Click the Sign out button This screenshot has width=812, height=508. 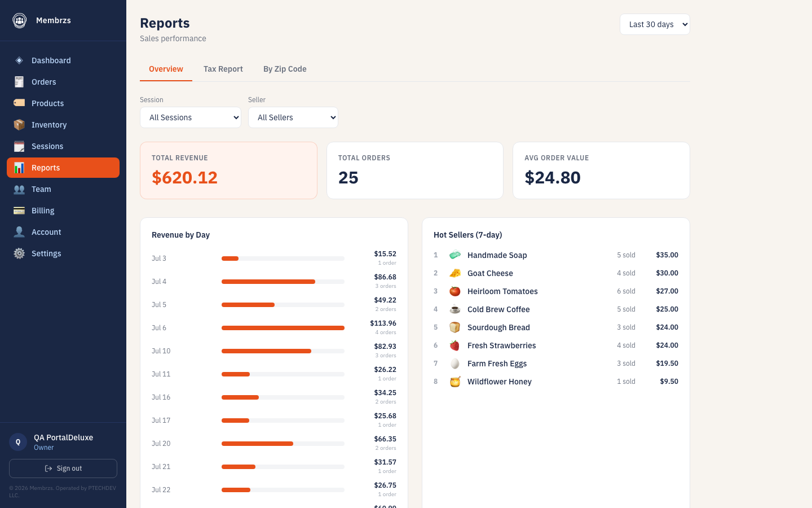[63, 468]
